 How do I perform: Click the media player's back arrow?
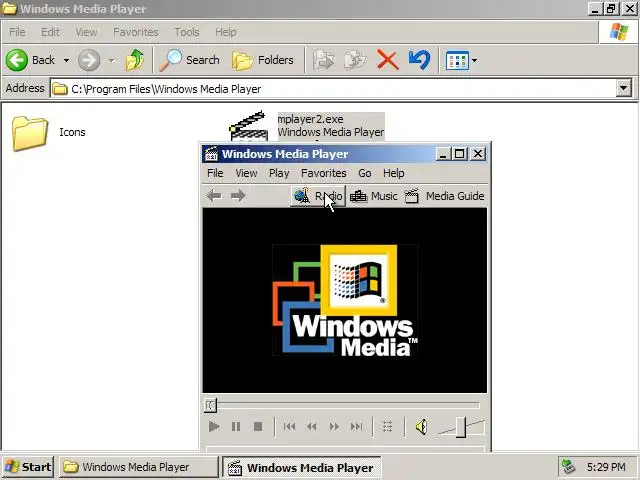tap(214, 196)
